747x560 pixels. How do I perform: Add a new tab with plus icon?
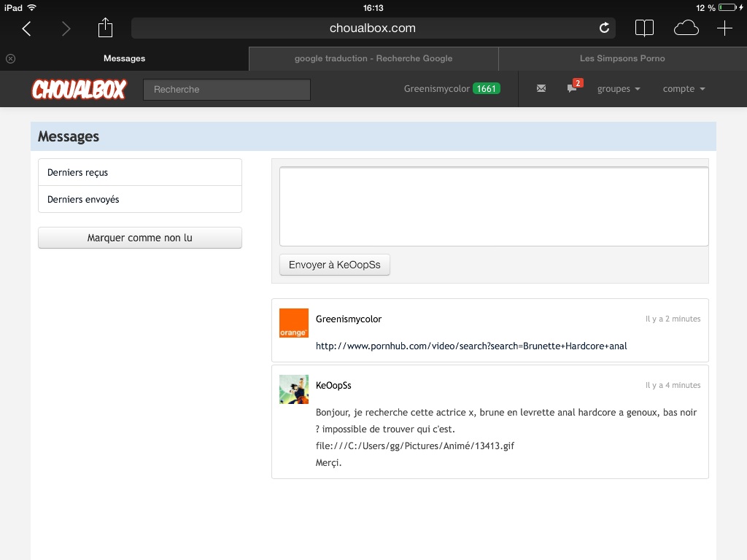coord(724,28)
